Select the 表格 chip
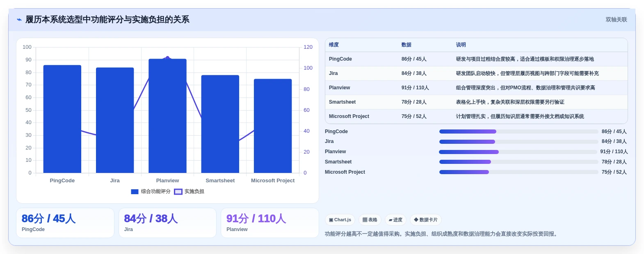Screen dimensions: 644x254 pyautogui.click(x=370, y=220)
